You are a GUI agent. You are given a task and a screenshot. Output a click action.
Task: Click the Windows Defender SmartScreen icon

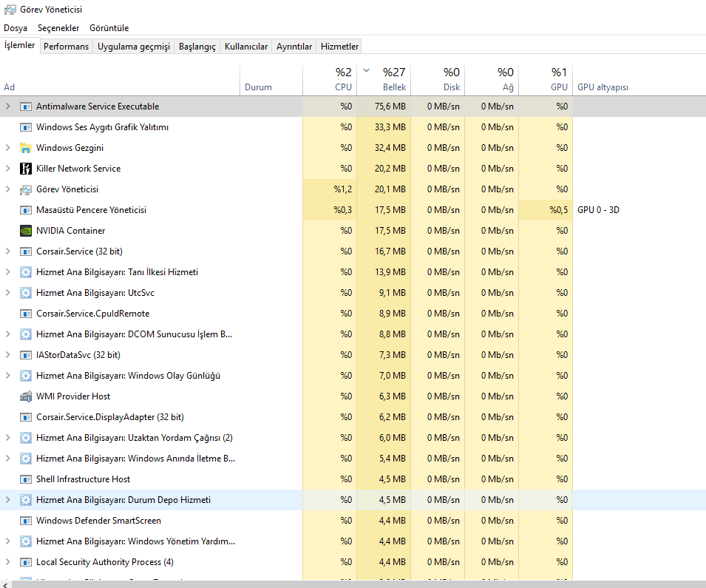tap(26, 521)
